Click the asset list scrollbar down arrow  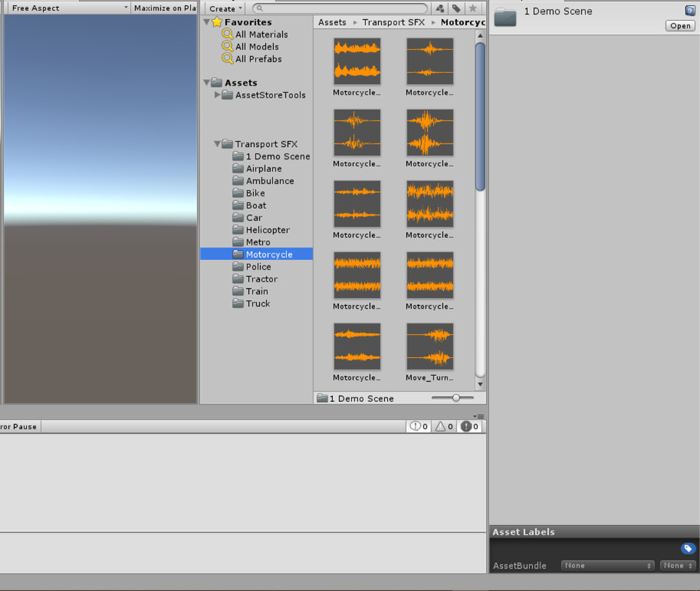[x=481, y=384]
